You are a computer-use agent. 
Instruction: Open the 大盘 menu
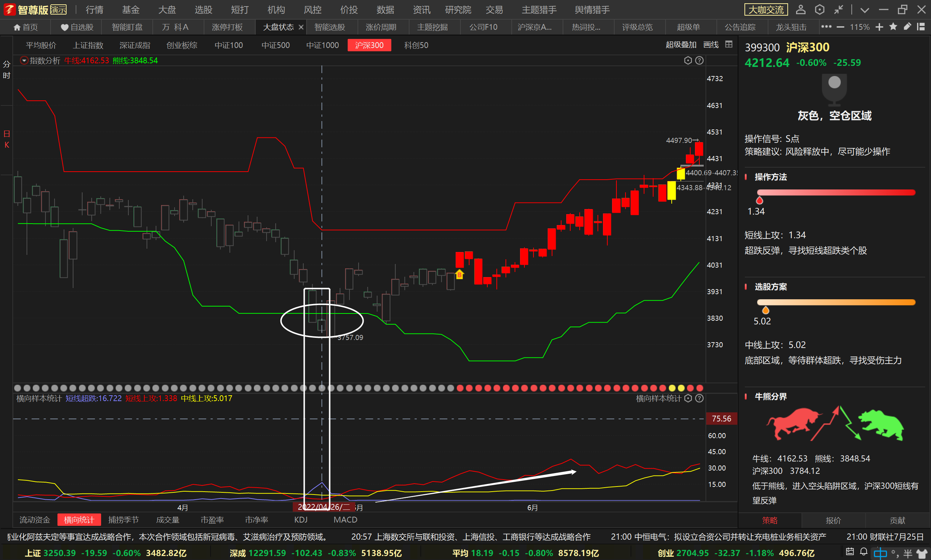(x=167, y=10)
